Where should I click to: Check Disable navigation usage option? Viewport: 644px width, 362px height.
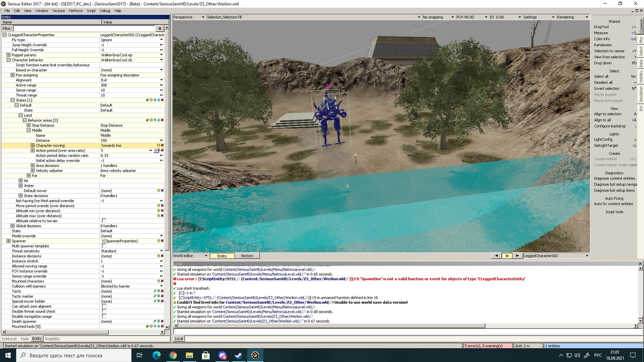point(104,316)
